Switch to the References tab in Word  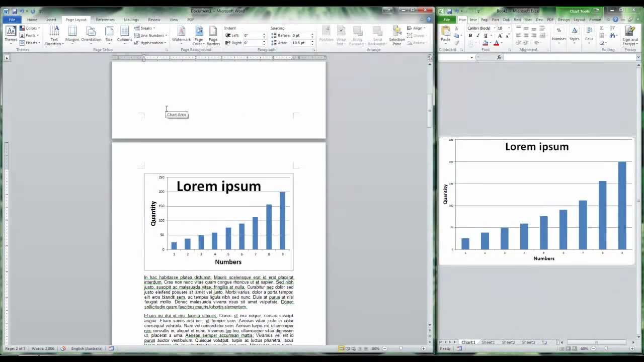[105, 20]
